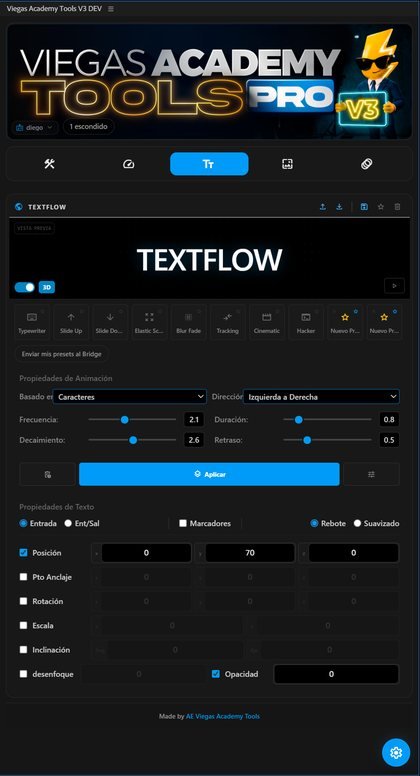Image resolution: width=420 pixels, height=776 pixels.
Task: Enable the Marcadores checkbox
Action: 183,524
